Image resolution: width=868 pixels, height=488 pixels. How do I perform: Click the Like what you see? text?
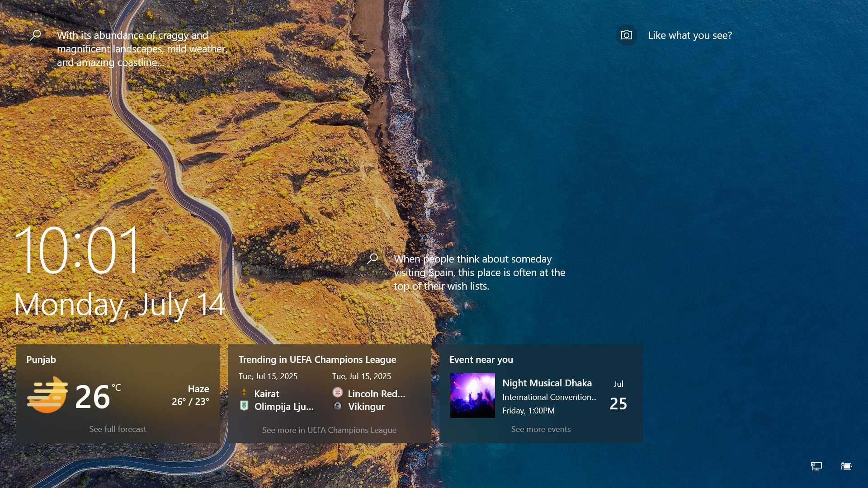pyautogui.click(x=690, y=35)
